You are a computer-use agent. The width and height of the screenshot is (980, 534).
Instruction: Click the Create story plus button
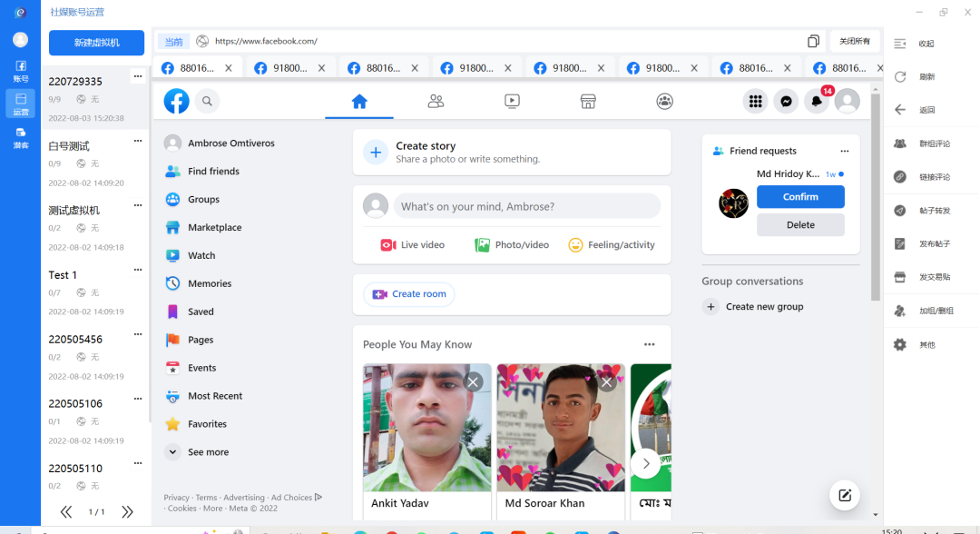[x=376, y=152]
